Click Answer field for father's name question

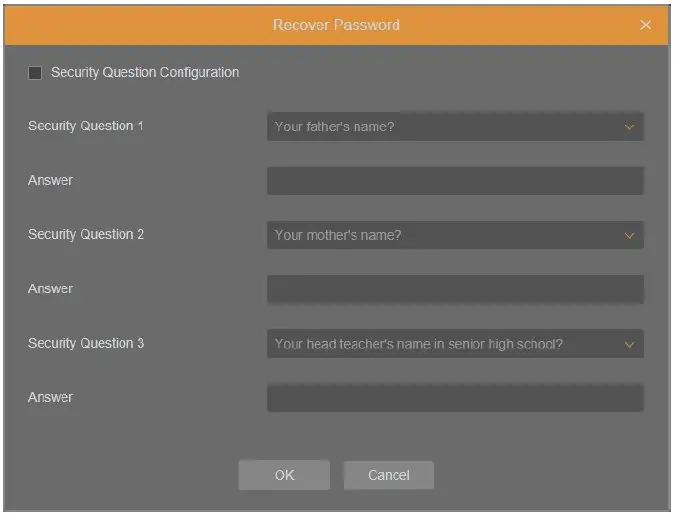(455, 181)
